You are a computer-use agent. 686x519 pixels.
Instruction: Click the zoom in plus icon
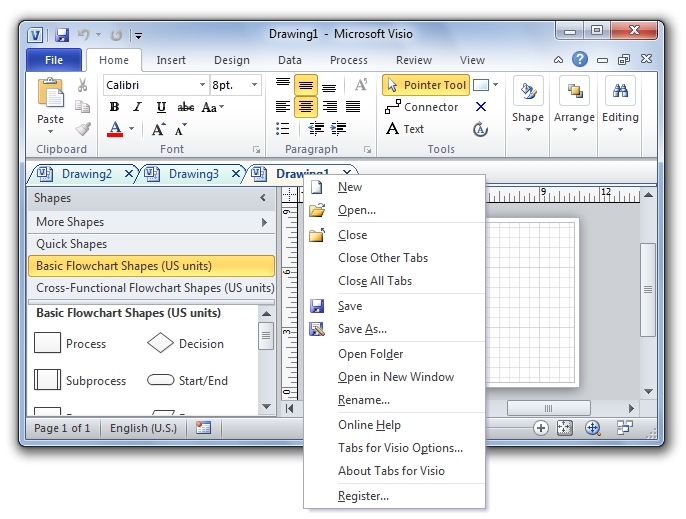click(x=541, y=428)
